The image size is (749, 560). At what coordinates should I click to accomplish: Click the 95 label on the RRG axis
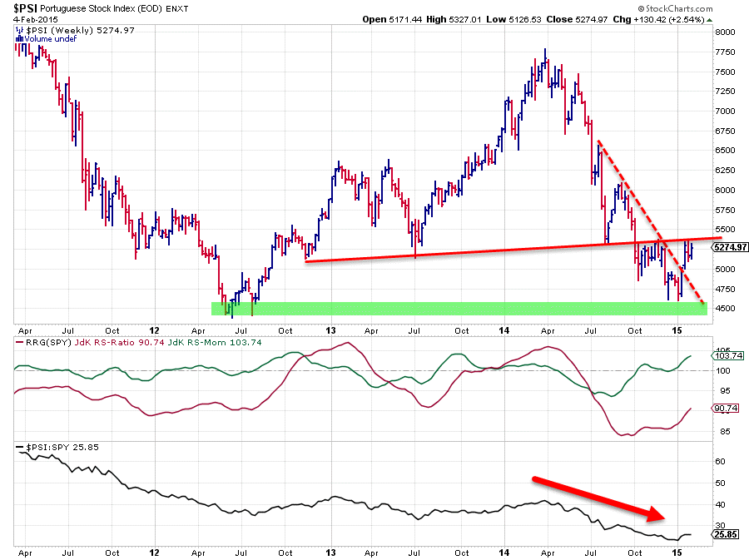725,391
